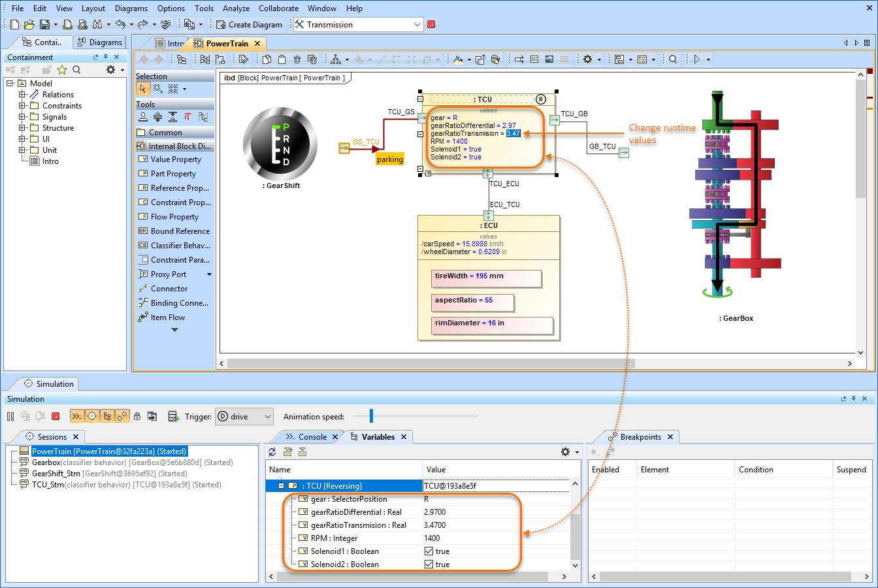Switch to the Console tab
This screenshot has width=878, height=588.
(x=312, y=437)
